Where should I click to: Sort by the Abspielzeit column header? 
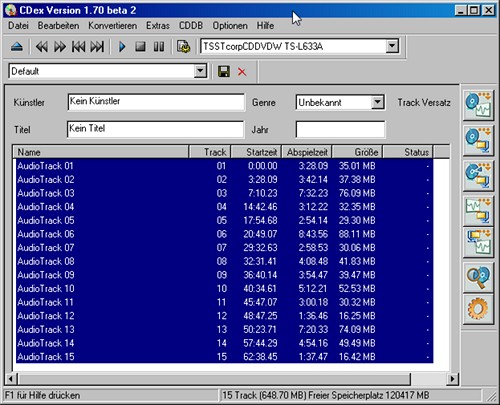click(x=307, y=152)
